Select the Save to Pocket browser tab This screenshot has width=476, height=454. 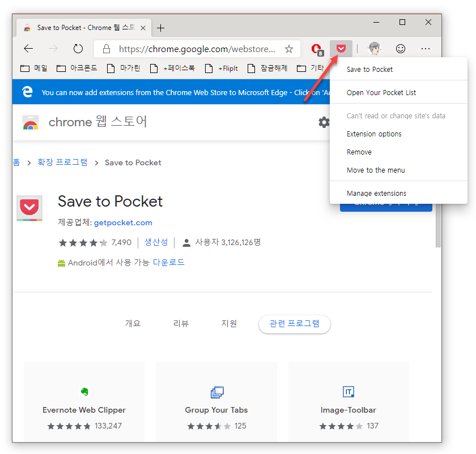click(84, 28)
